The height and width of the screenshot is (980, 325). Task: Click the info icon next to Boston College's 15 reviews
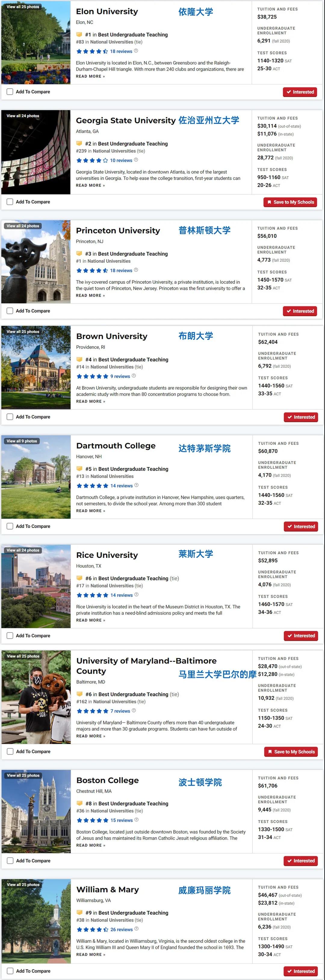tap(136, 820)
